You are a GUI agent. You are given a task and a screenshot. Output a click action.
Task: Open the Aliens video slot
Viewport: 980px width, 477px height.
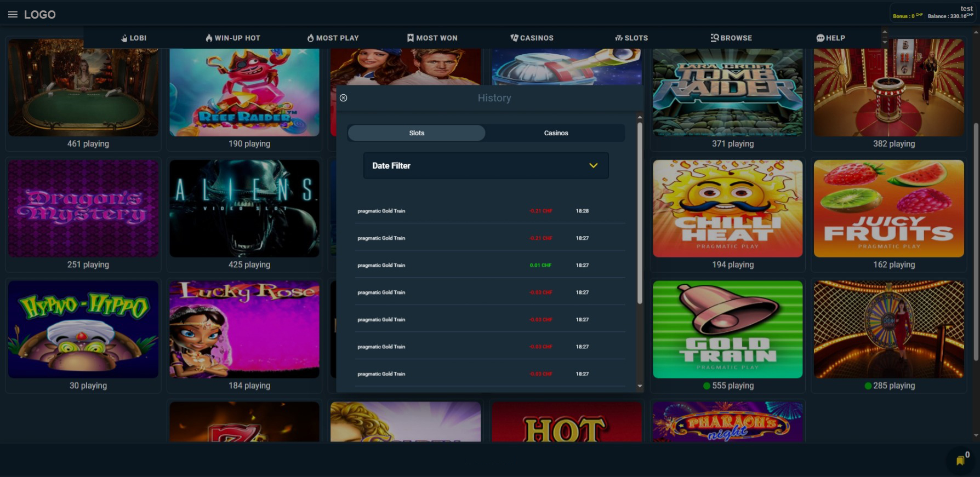244,208
